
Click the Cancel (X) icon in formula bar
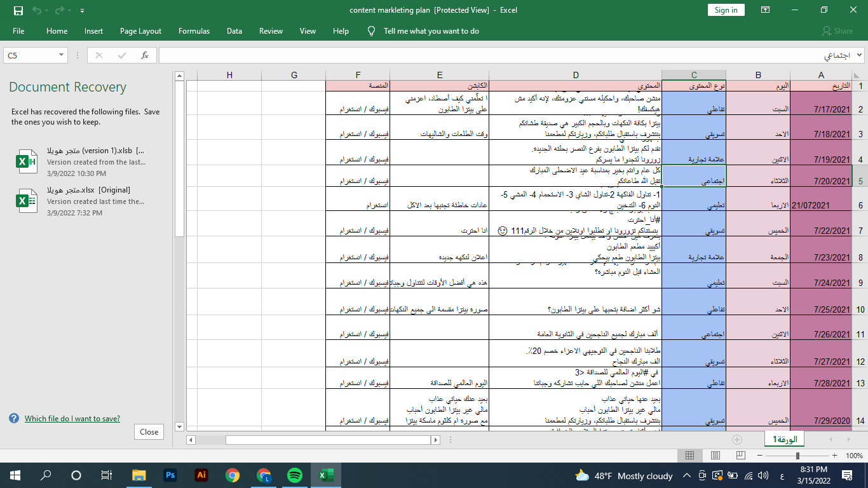pos(98,55)
